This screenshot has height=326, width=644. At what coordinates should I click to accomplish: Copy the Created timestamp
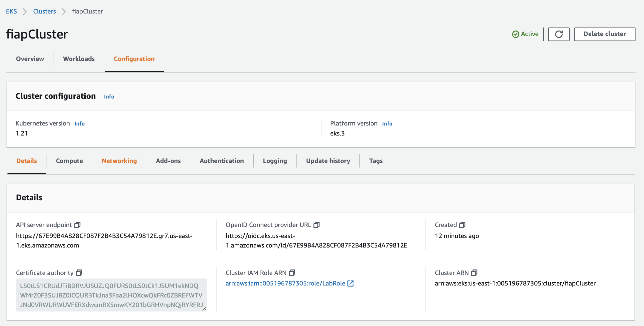coord(462,225)
